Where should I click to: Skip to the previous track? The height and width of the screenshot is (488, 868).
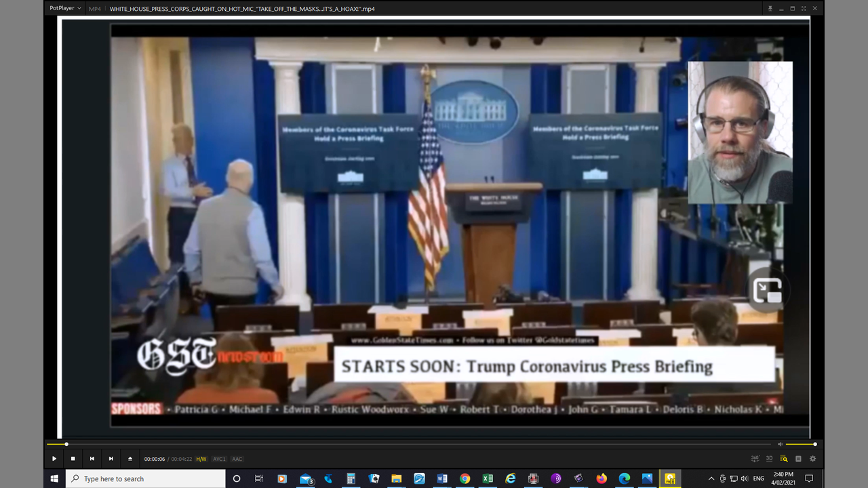92,459
